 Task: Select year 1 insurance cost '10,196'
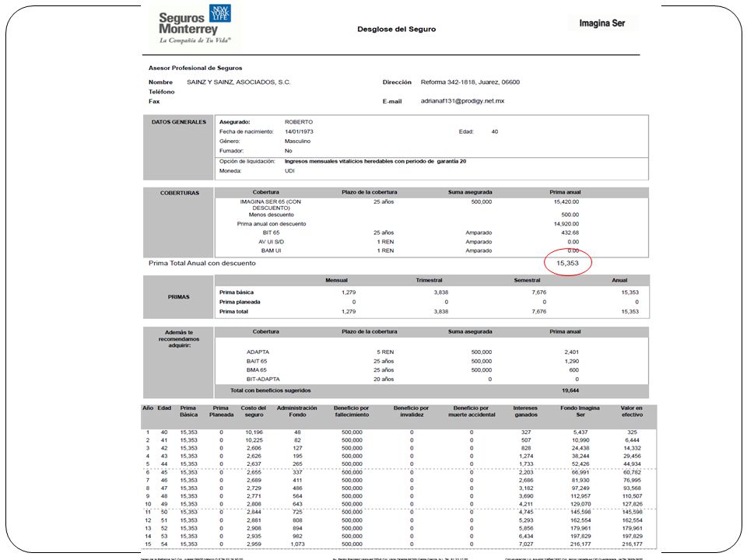point(254,432)
